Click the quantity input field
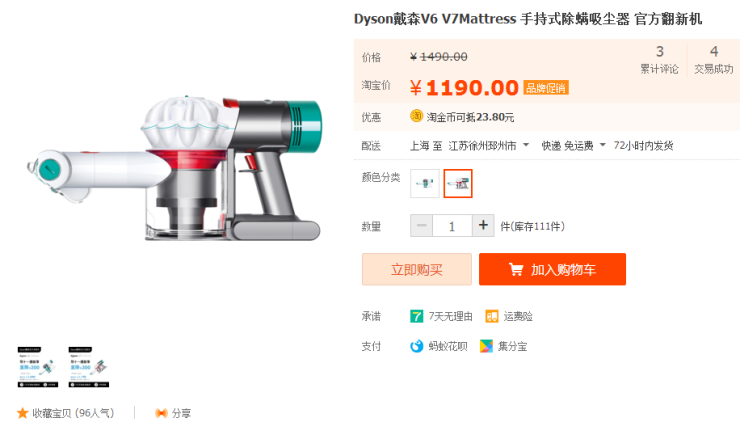The width and height of the screenshot is (740, 435). [452, 226]
